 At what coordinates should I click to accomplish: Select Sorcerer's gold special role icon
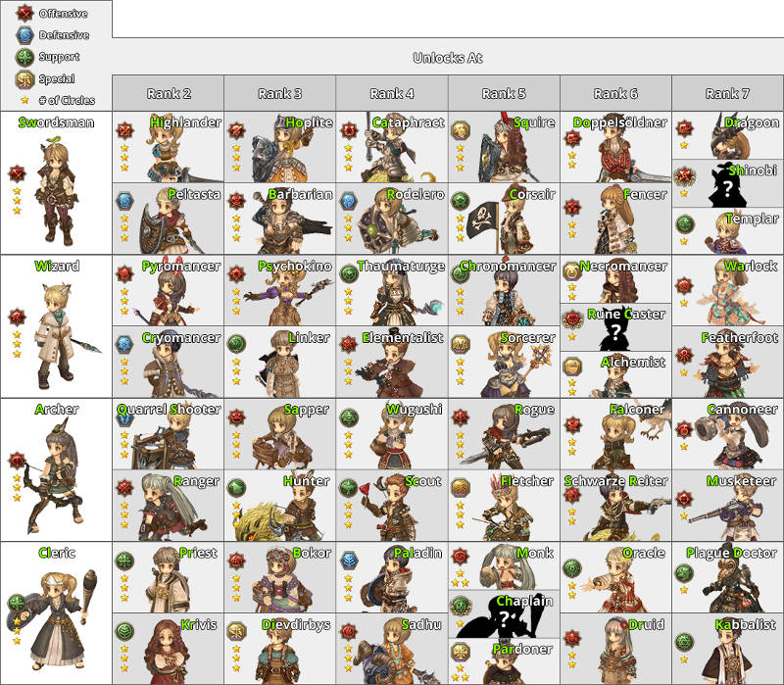tap(461, 344)
